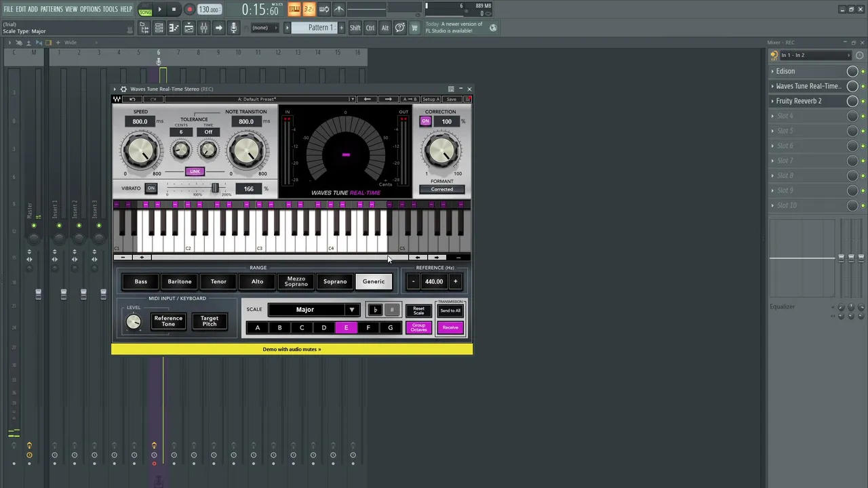
Task: Click the Reset Scale button
Action: tap(418, 310)
